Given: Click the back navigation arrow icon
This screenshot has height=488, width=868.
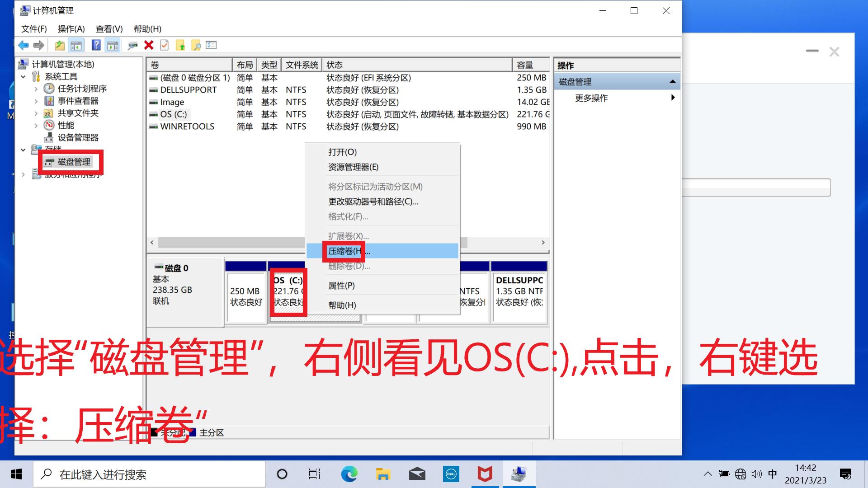Looking at the screenshot, I should 23,45.
